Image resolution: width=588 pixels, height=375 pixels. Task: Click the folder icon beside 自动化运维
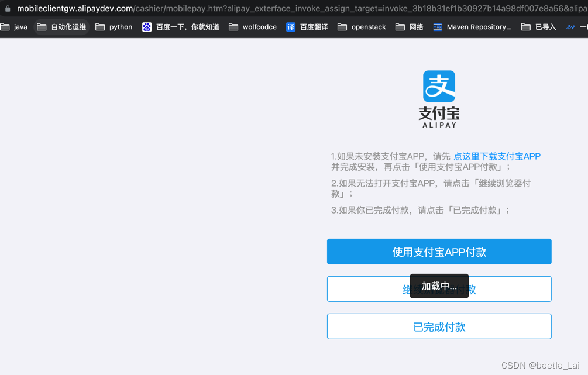click(x=42, y=27)
